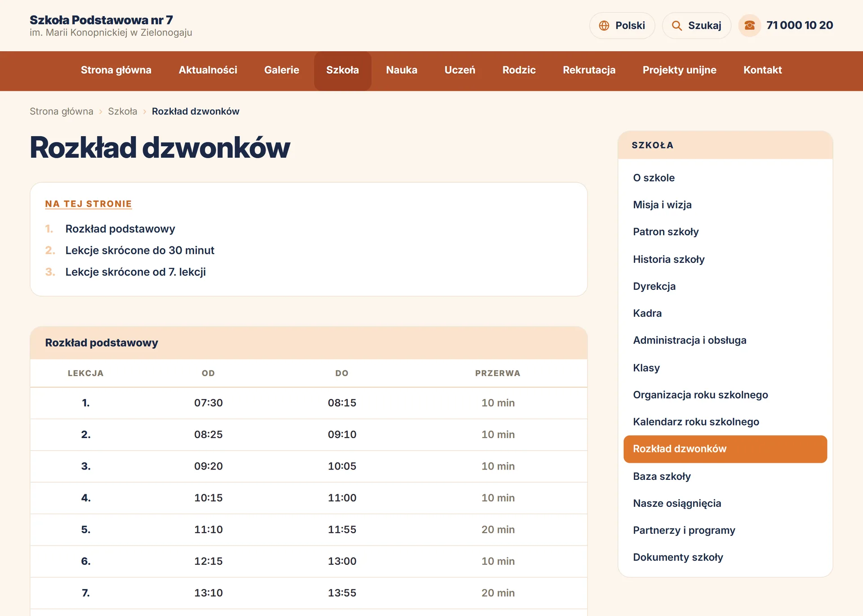Go to Rekrutacja in the navigation bar
Screen dimensions: 863x616
click(x=589, y=71)
